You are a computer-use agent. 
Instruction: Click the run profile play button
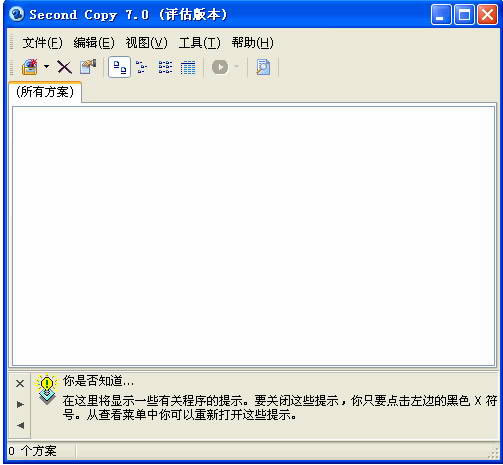pos(220,67)
